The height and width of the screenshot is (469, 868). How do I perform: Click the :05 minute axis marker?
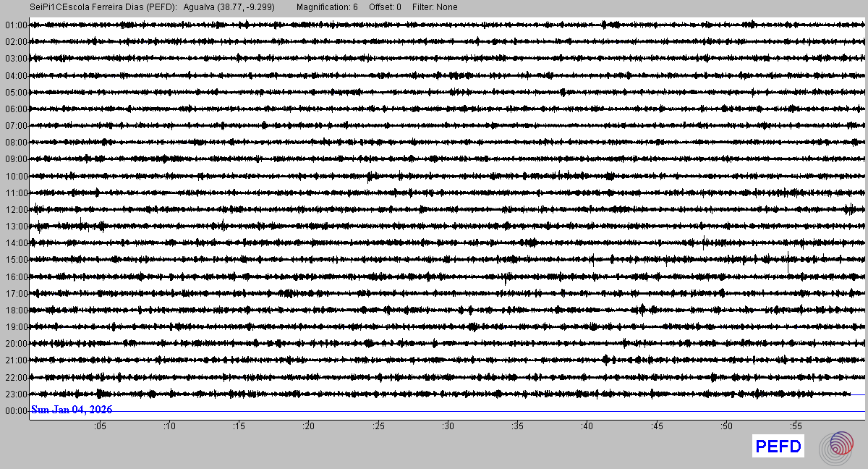point(100,426)
